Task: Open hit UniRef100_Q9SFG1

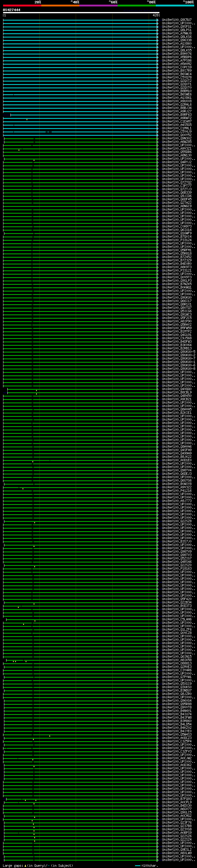Action: 176,26
